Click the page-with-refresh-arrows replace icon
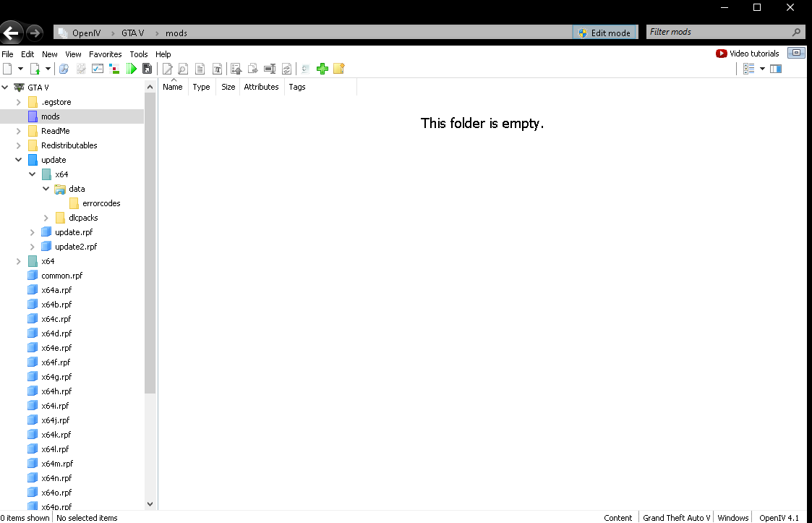 point(286,69)
